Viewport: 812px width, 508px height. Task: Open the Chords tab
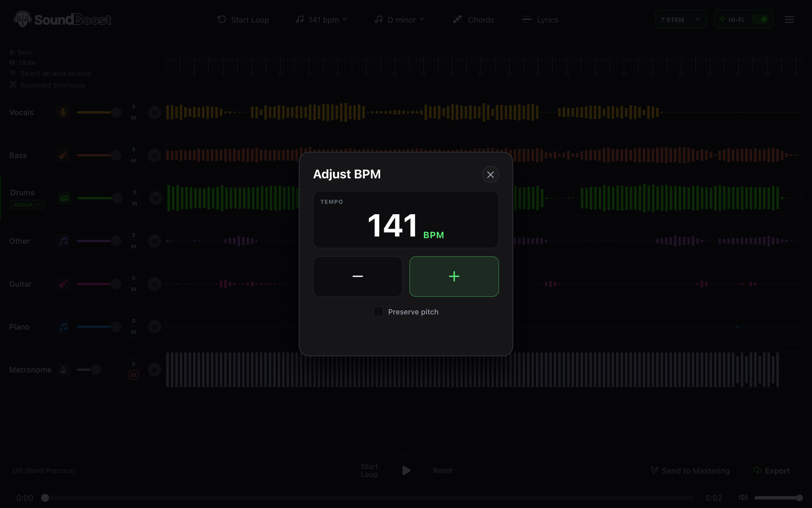tap(473, 20)
